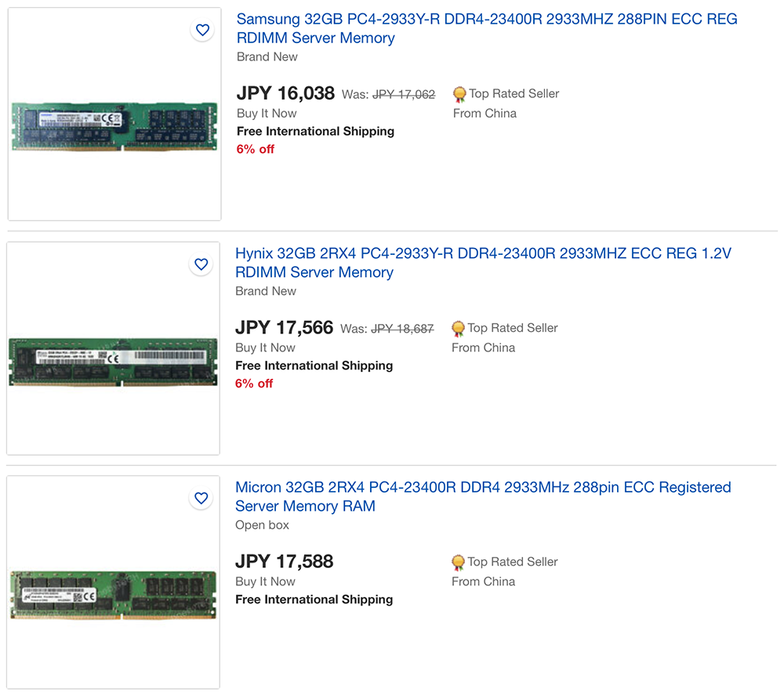This screenshot has width=784, height=695.
Task: Click struck-through JPY 17,062 original price
Action: click(x=403, y=94)
